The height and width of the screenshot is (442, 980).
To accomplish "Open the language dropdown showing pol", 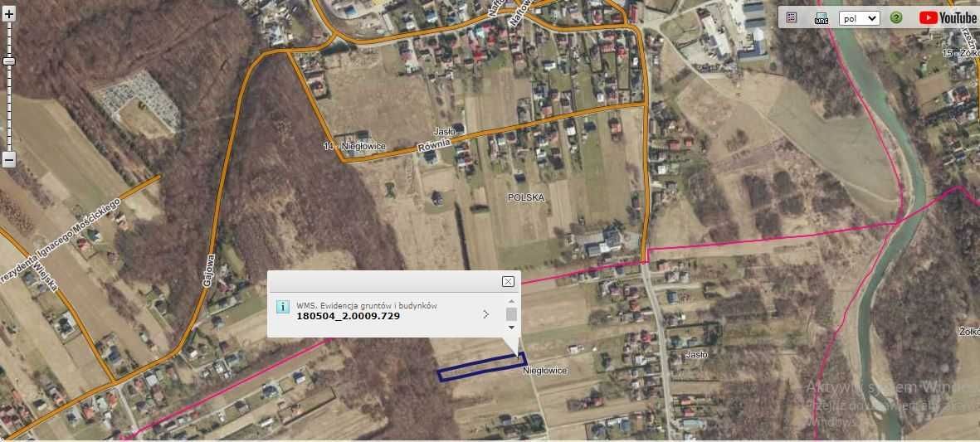I will pos(860,18).
